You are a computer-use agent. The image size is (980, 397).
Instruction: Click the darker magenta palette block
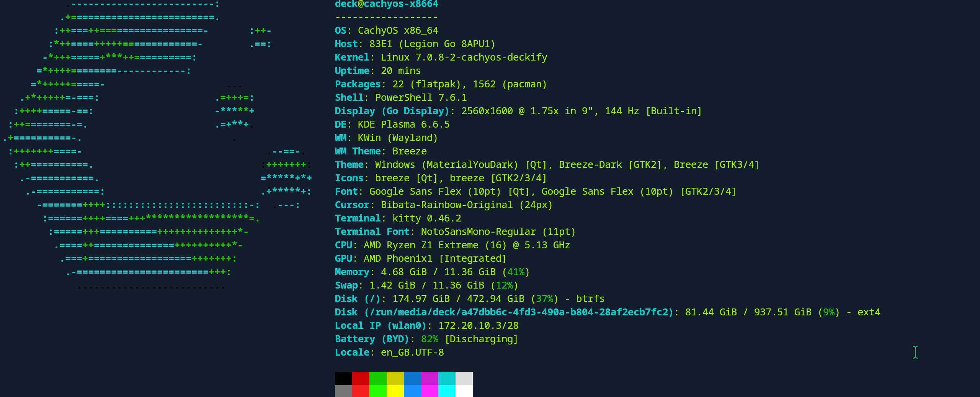(x=430, y=378)
